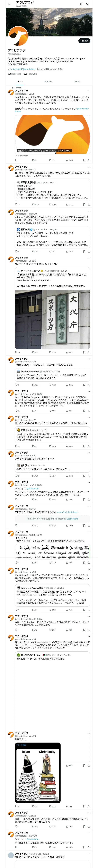Switch to the Replies tab

[49, 82]
